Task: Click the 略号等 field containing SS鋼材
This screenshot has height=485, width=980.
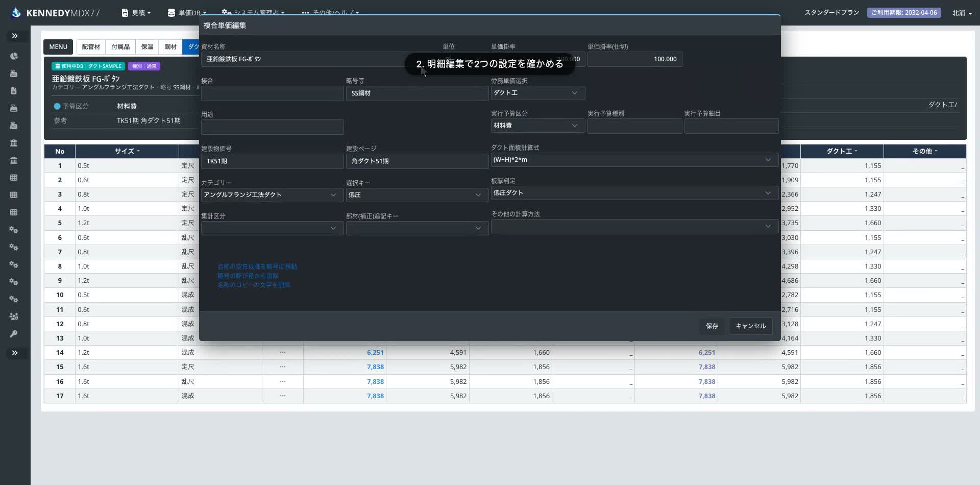Action: [x=417, y=93]
